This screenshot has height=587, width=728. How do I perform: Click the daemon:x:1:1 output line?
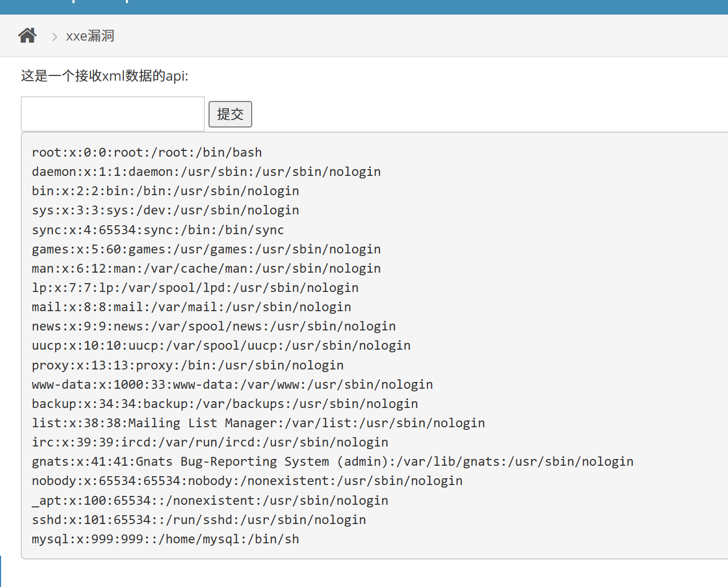(x=206, y=172)
